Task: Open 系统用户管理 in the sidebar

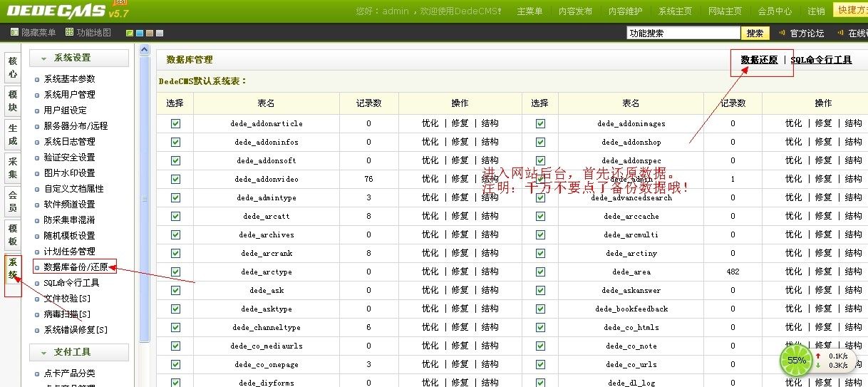Action: [x=69, y=95]
